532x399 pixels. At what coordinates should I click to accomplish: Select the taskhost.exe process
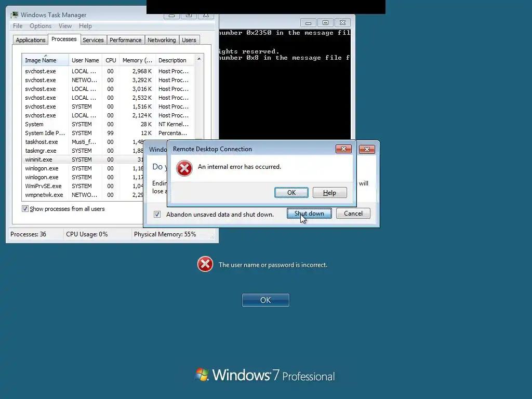83,142
